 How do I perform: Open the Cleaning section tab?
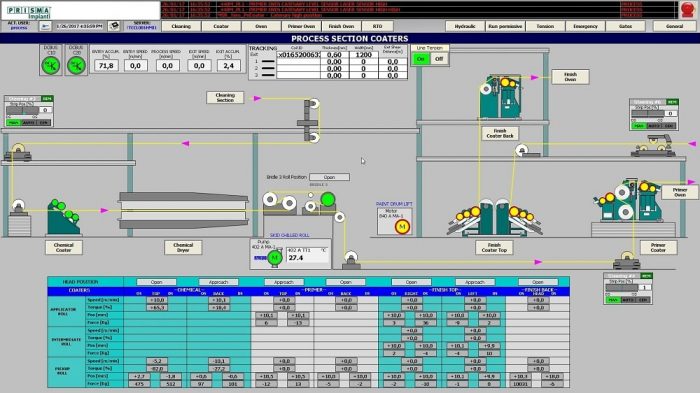tap(181, 26)
